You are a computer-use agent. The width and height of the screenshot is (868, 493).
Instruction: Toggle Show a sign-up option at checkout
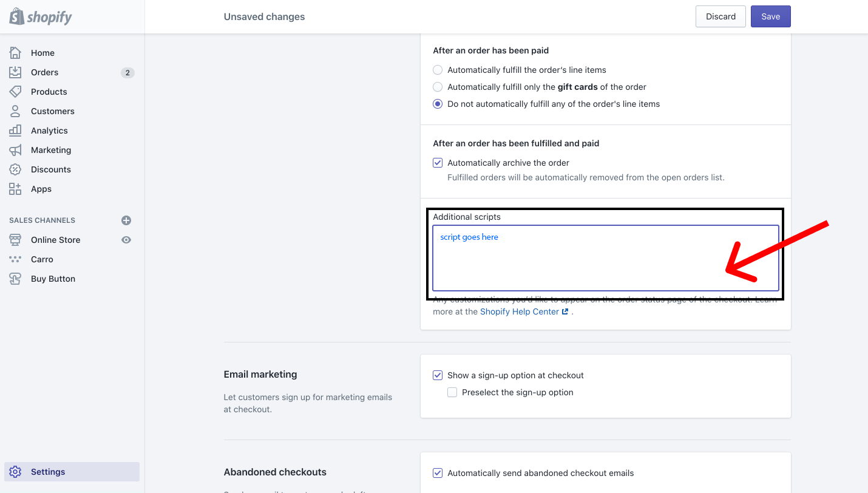point(438,375)
